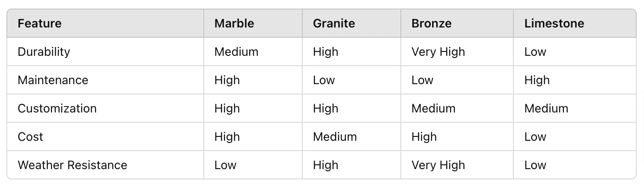Click the Marble column header
This screenshot has height=188, width=644.
[x=234, y=23]
